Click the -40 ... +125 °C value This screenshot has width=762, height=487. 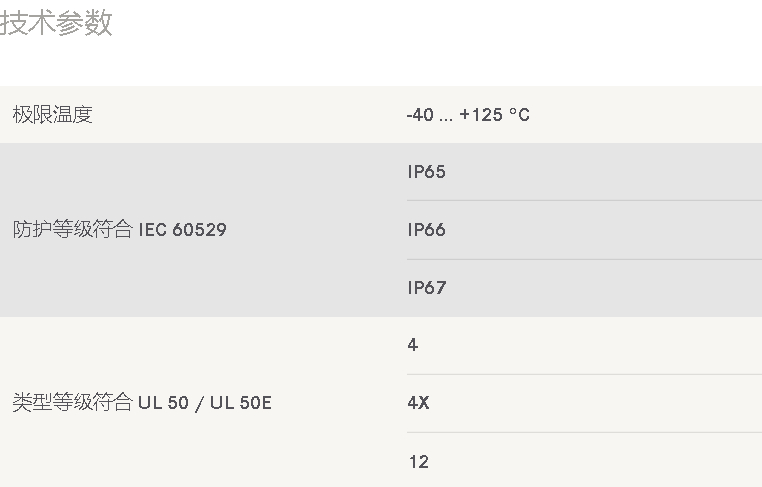(468, 115)
